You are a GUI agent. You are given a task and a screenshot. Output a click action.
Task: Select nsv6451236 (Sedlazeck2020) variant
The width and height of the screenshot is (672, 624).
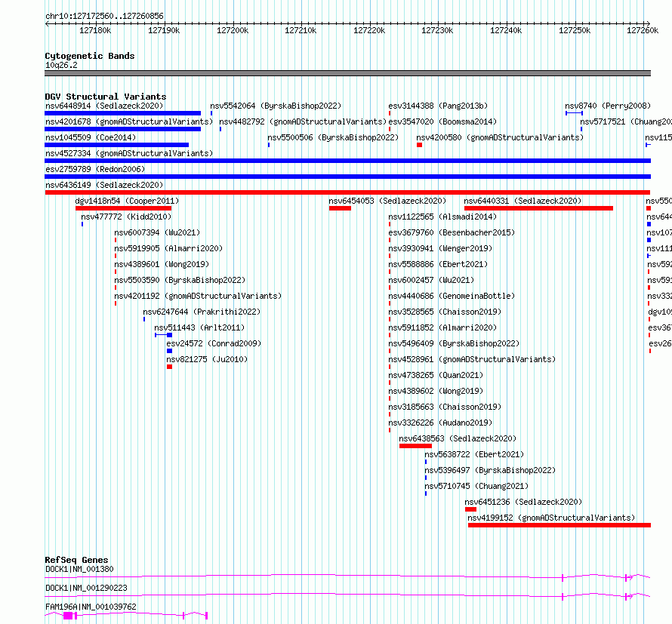(522, 502)
